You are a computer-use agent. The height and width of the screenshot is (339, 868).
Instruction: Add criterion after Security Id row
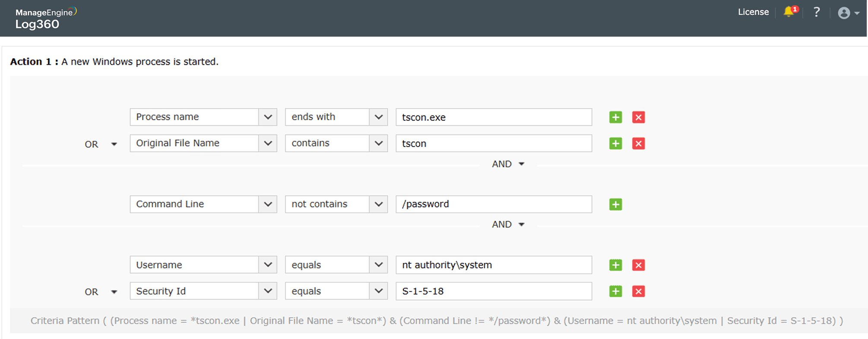click(615, 291)
